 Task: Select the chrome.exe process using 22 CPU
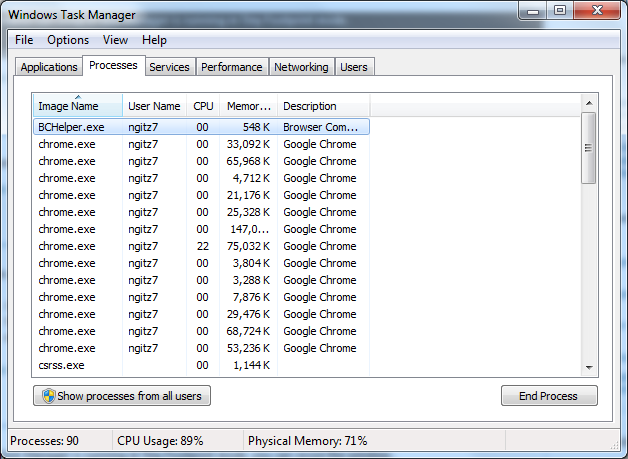pos(200,246)
